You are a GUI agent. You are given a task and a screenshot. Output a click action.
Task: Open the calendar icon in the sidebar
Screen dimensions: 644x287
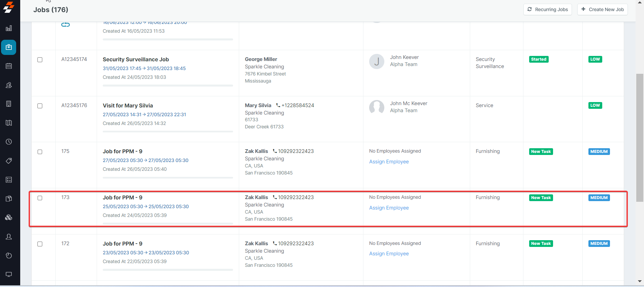[x=9, y=66]
